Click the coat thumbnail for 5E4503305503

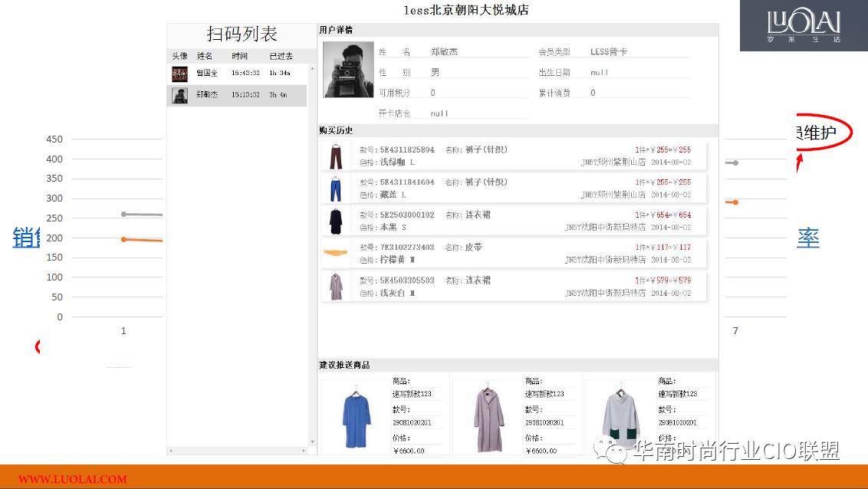click(335, 287)
